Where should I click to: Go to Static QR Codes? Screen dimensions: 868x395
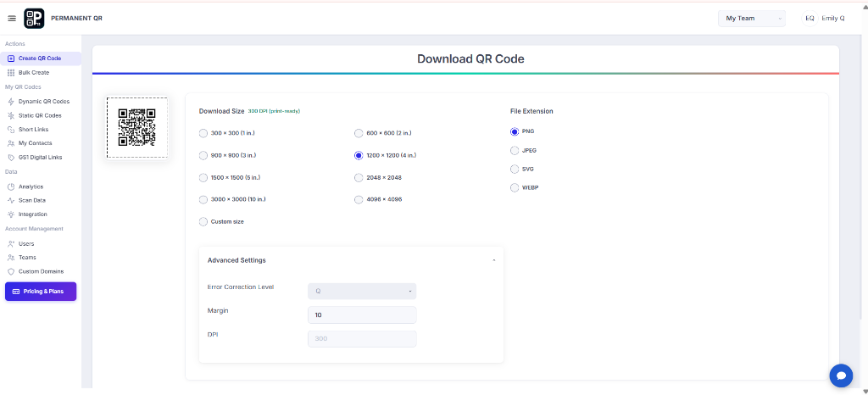[41, 115]
